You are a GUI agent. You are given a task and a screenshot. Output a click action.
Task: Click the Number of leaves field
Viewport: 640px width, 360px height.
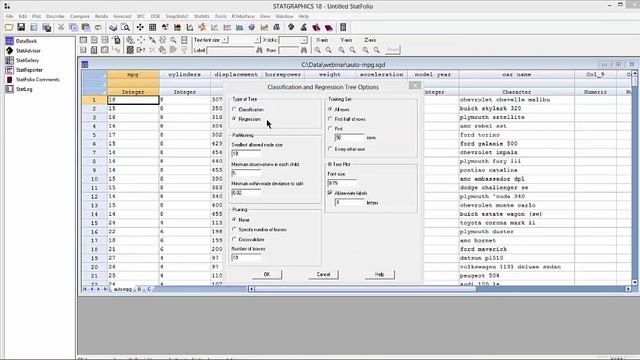point(246,258)
